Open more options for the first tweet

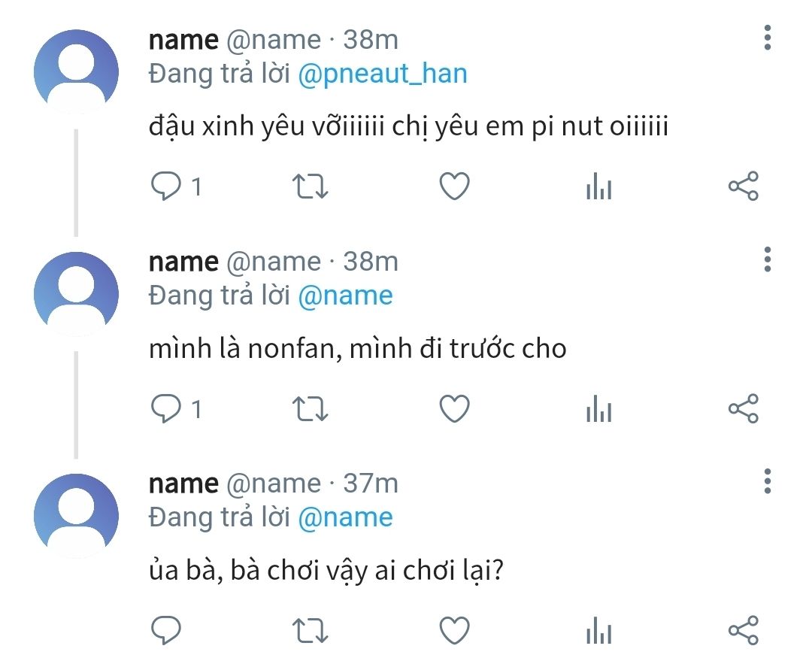767,38
